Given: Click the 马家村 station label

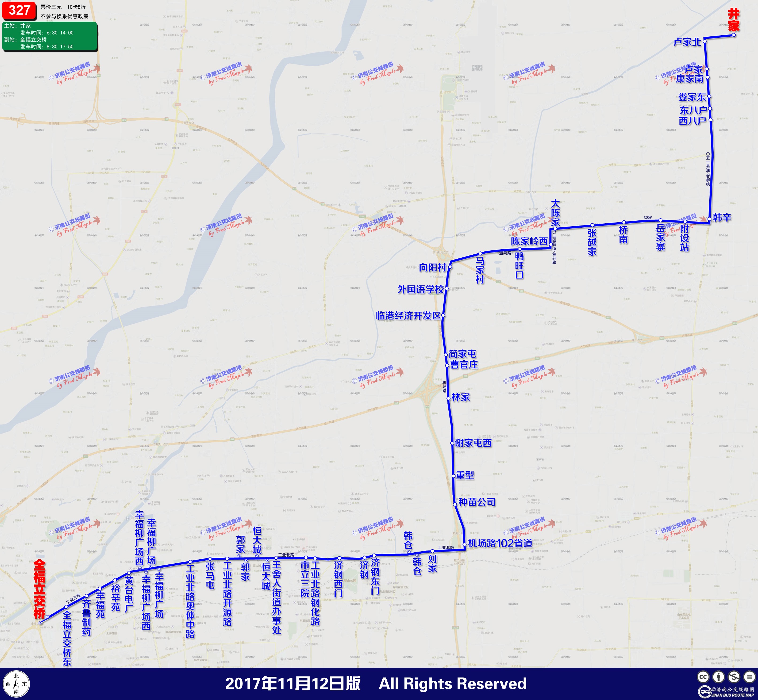Looking at the screenshot, I should (480, 270).
